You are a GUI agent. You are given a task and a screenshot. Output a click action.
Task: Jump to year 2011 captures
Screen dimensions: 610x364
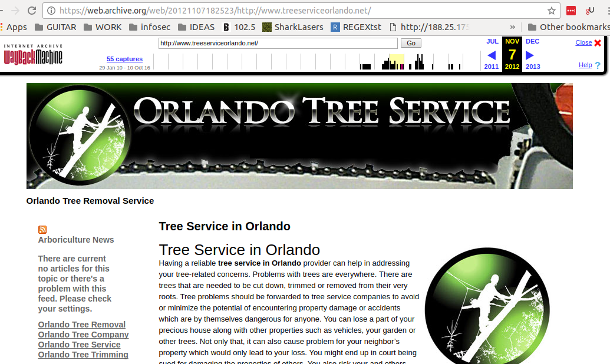click(492, 67)
